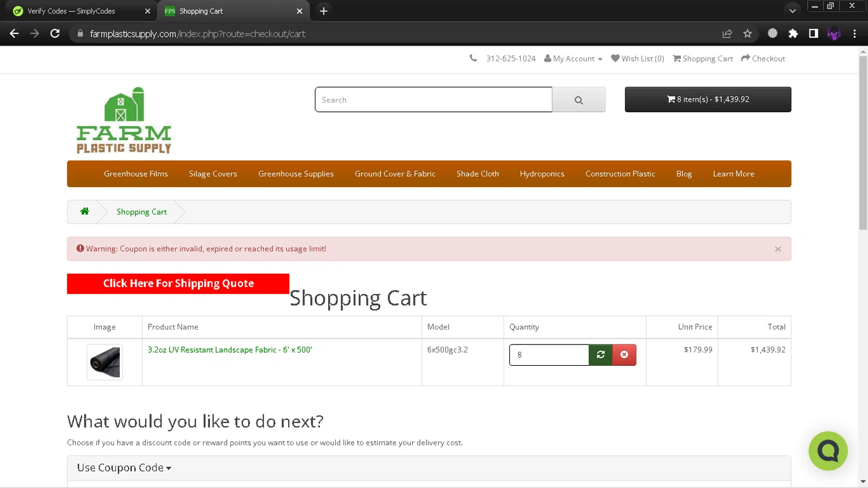Open Ground Cover & Fabric menu
Image resolution: width=868 pixels, height=488 pixels.
395,174
